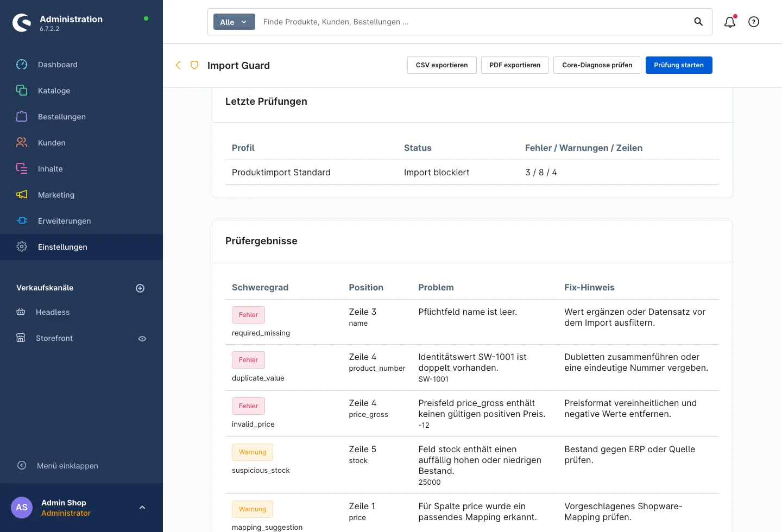Open the Alle search scope dropdown
This screenshot has width=782, height=532.
(x=234, y=22)
